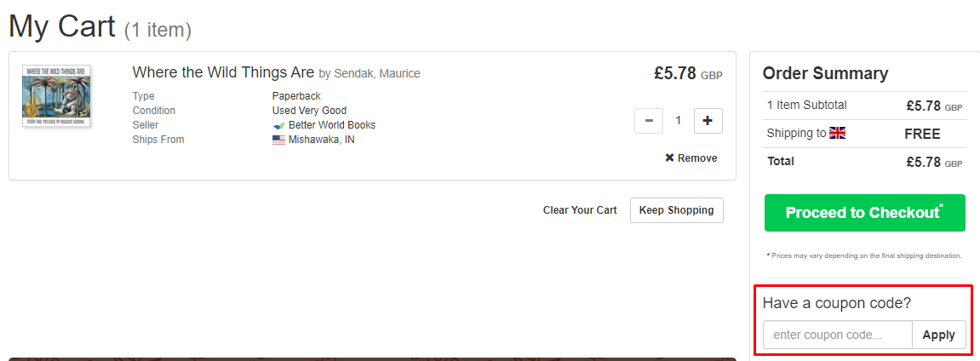Click the UK flag beside Shipping to
The height and width of the screenshot is (361, 980).
coord(837,133)
